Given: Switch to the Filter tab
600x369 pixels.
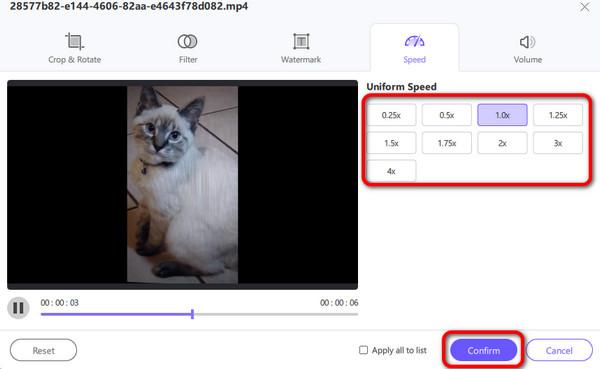Looking at the screenshot, I should pyautogui.click(x=188, y=48).
